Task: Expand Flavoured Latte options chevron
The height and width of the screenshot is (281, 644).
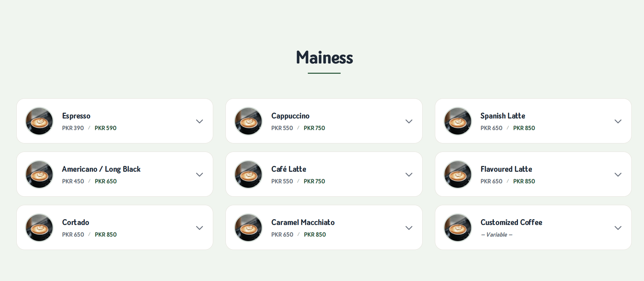Action: pyautogui.click(x=618, y=174)
